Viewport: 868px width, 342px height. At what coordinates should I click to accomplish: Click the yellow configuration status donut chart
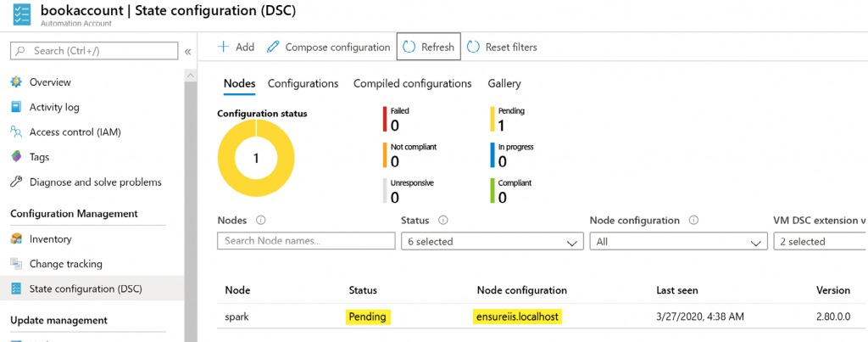pos(256,158)
